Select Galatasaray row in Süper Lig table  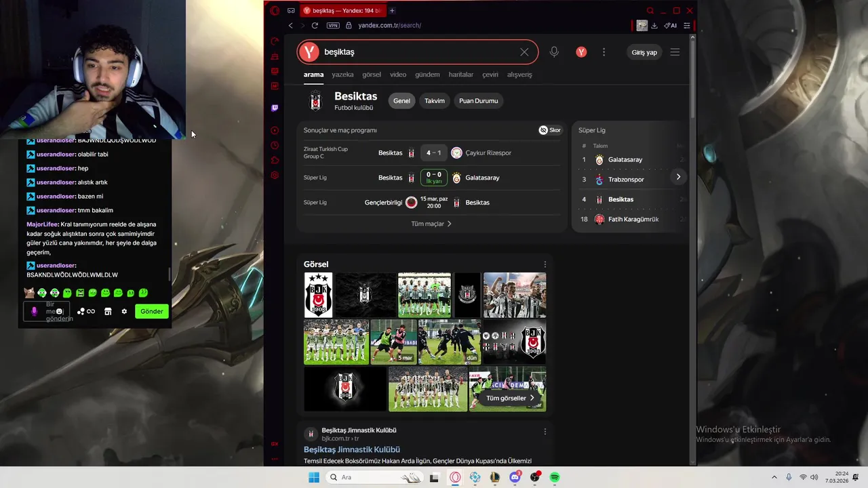(x=631, y=159)
